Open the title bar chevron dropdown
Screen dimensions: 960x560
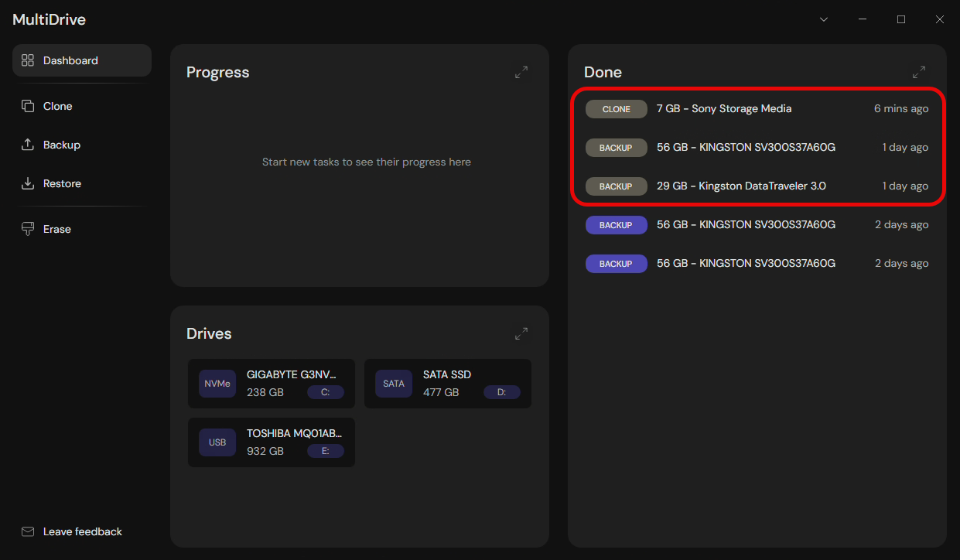824,19
